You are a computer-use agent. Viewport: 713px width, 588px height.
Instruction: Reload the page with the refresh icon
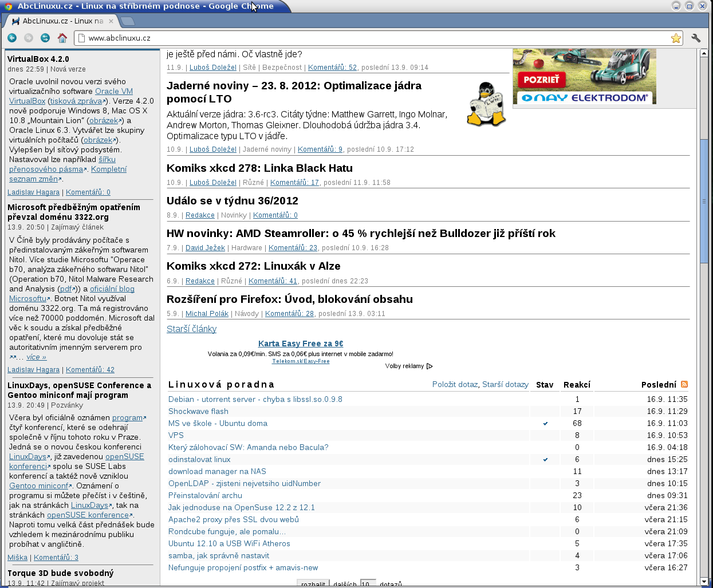[x=45, y=38]
